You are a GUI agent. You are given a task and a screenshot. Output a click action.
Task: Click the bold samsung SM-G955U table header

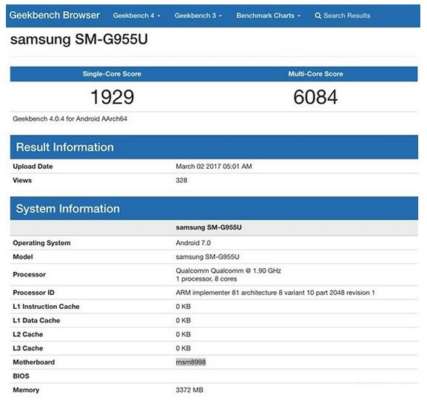coord(209,227)
